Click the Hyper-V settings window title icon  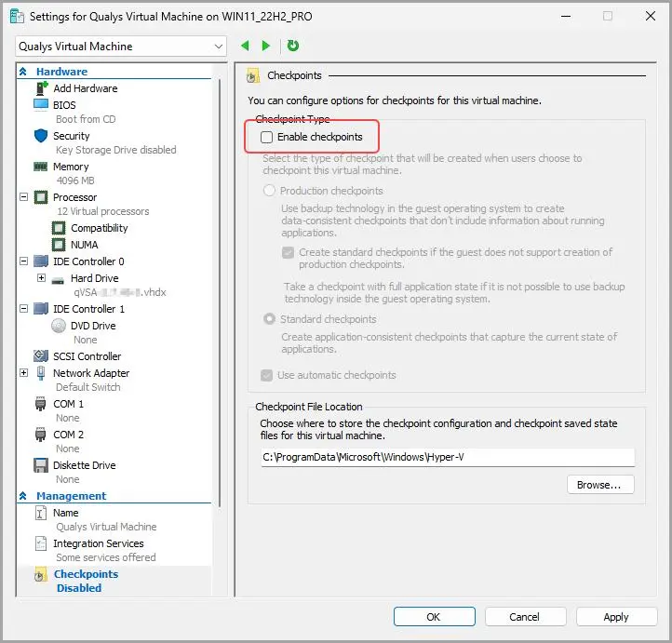pyautogui.click(x=17, y=17)
